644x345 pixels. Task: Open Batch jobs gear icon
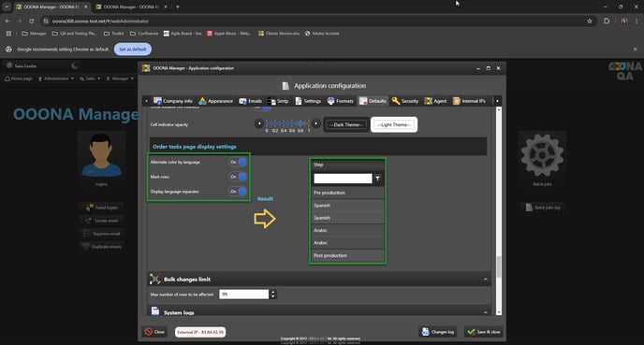542,155
